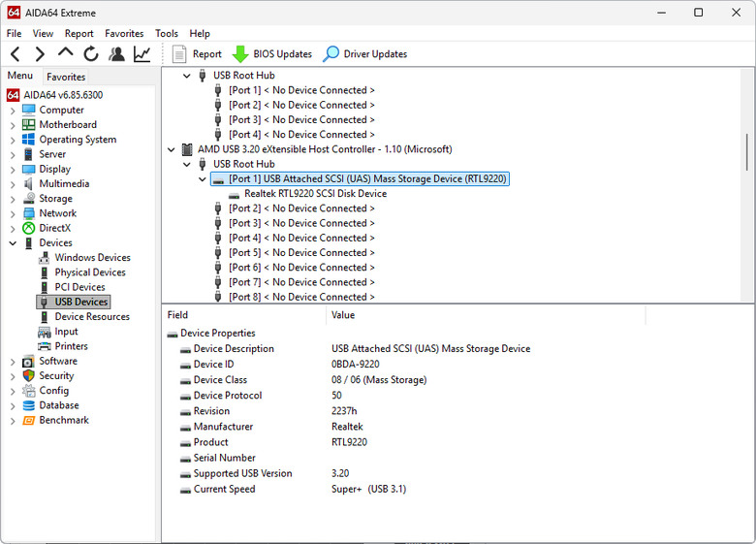Collapse the top USB Root Hub node

pyautogui.click(x=187, y=76)
